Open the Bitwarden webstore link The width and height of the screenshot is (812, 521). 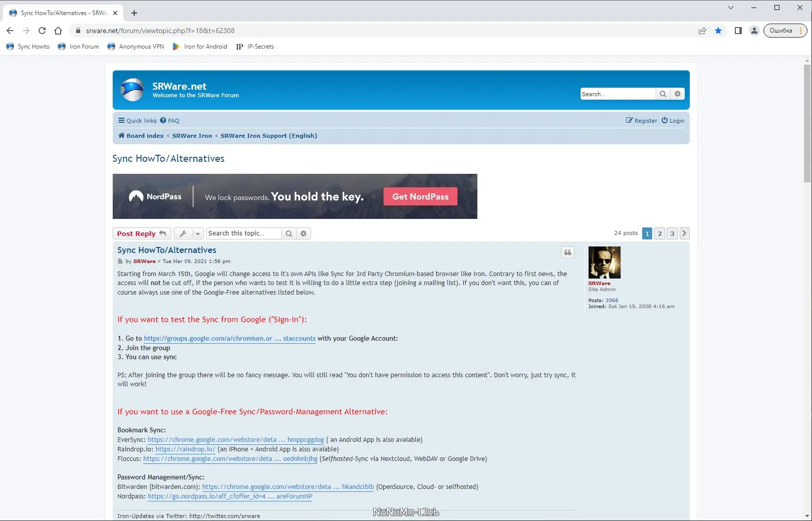[x=288, y=487]
